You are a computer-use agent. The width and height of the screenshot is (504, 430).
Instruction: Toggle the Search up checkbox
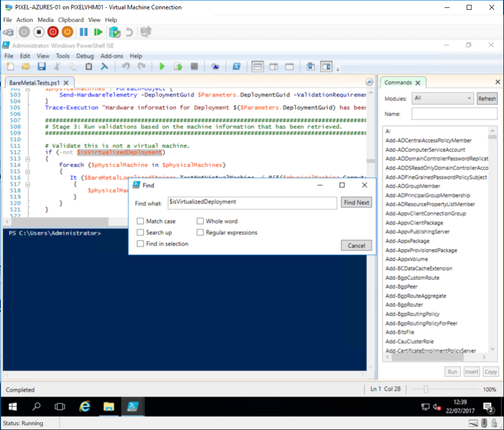tap(140, 232)
